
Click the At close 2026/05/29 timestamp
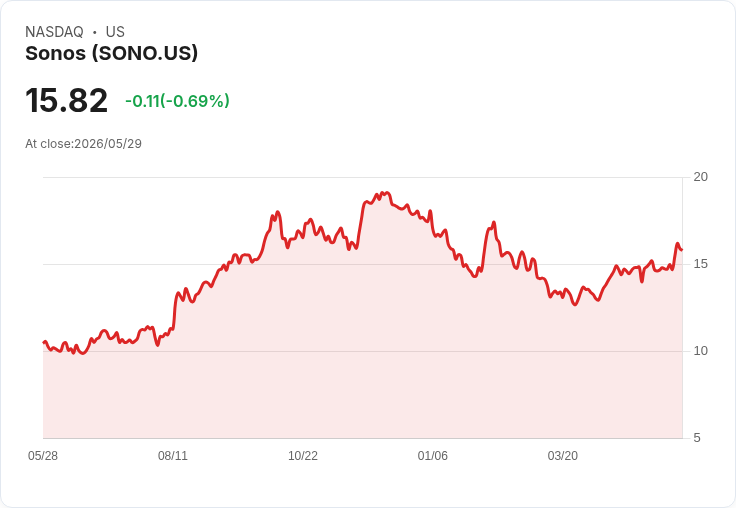point(84,144)
